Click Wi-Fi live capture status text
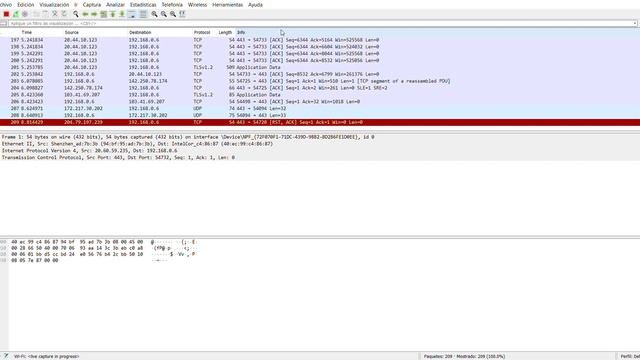 point(47,356)
